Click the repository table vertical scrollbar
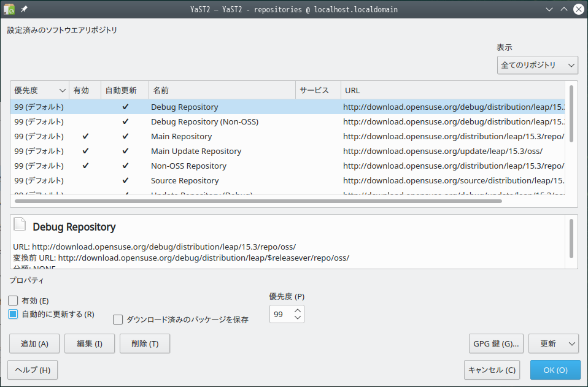588x387 pixels. click(x=571, y=114)
